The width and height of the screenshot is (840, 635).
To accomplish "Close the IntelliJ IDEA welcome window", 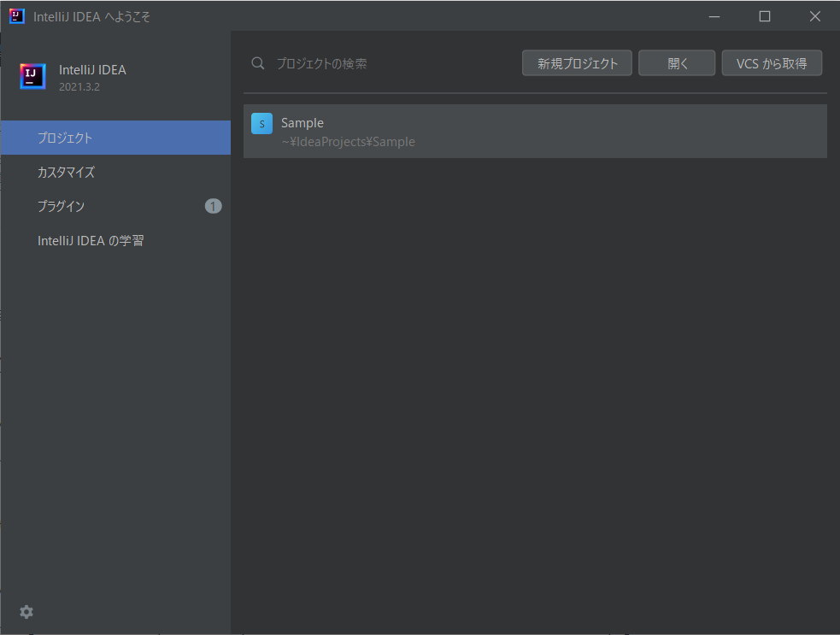I will 815,16.
